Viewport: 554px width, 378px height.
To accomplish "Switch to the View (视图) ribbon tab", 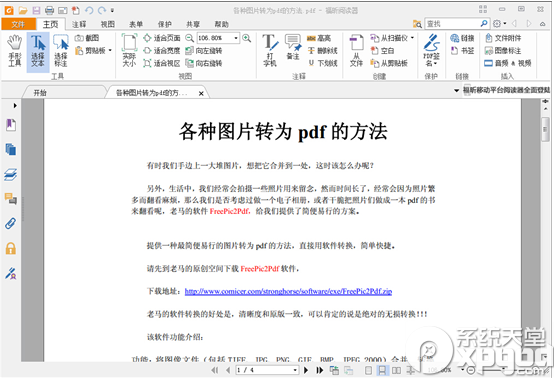I will point(108,24).
